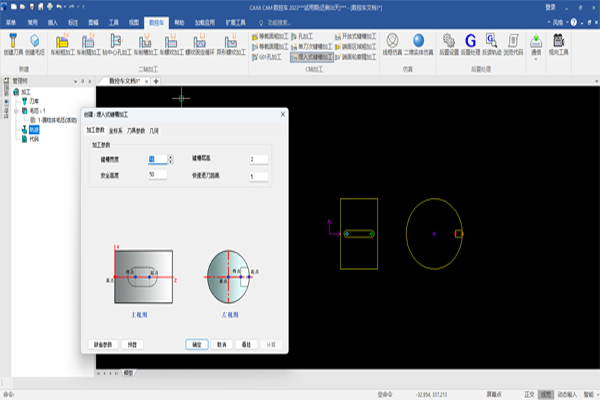
Task: Click the 确定 button in the dialog
Action: pyautogui.click(x=196, y=343)
